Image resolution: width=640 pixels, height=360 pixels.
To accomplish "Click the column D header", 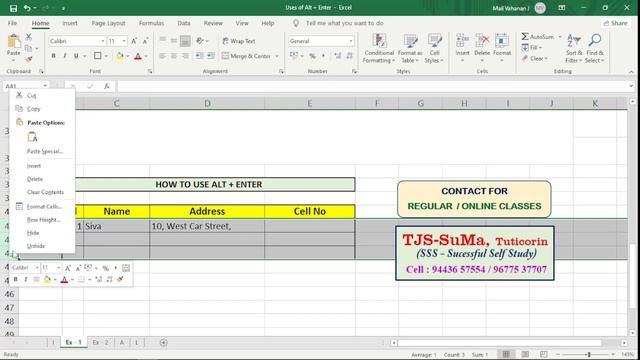I will click(x=207, y=104).
